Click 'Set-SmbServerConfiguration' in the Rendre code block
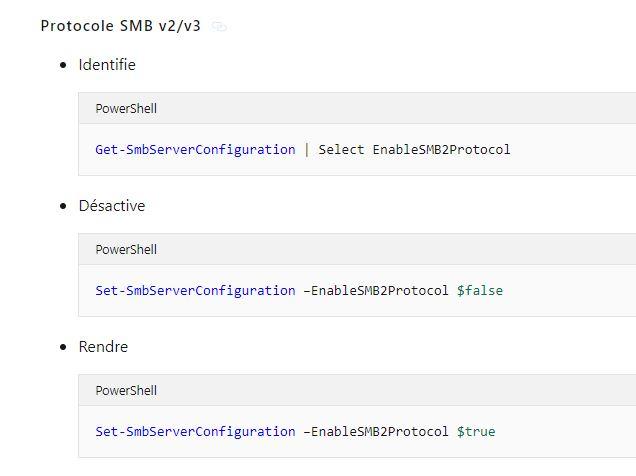This screenshot has height=476, width=636. (195, 432)
